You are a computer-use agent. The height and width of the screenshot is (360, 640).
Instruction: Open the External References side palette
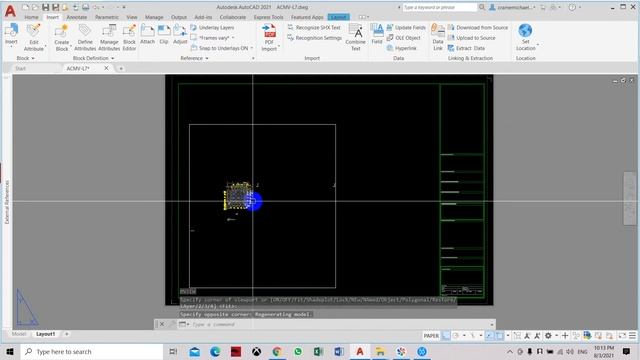tap(7, 202)
